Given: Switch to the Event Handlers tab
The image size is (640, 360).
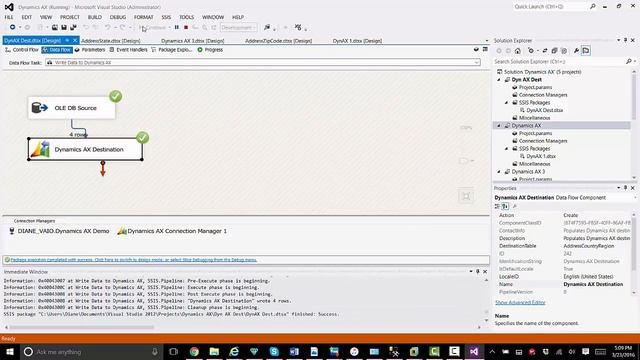Looking at the screenshot, I should pos(128,50).
